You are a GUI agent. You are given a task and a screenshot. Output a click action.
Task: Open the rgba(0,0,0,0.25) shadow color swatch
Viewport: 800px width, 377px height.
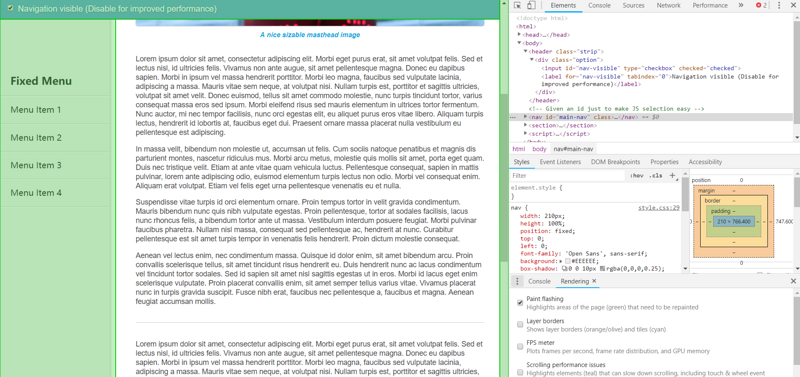pyautogui.click(x=603, y=268)
